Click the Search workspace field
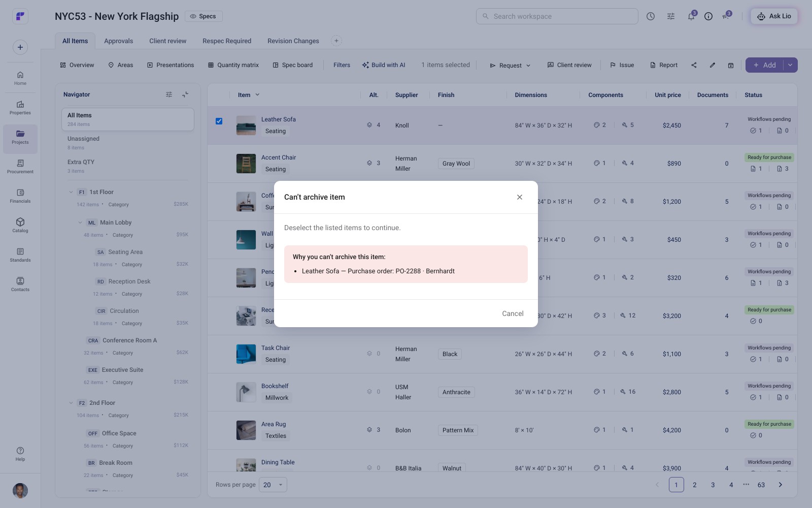Image resolution: width=812 pixels, height=508 pixels. (x=557, y=16)
